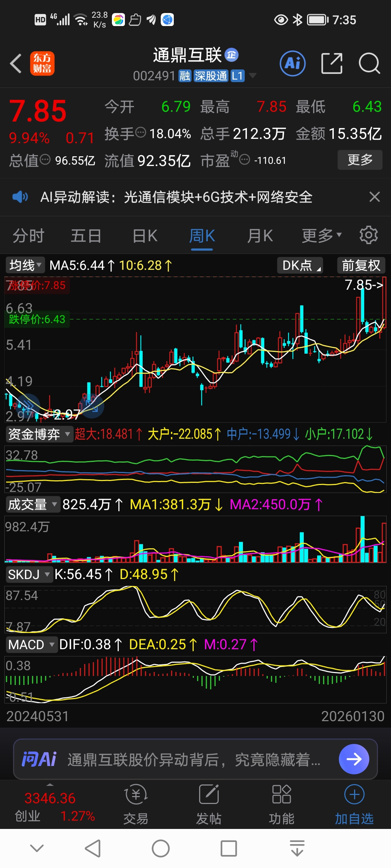Tap the AI question input field

tap(194, 759)
